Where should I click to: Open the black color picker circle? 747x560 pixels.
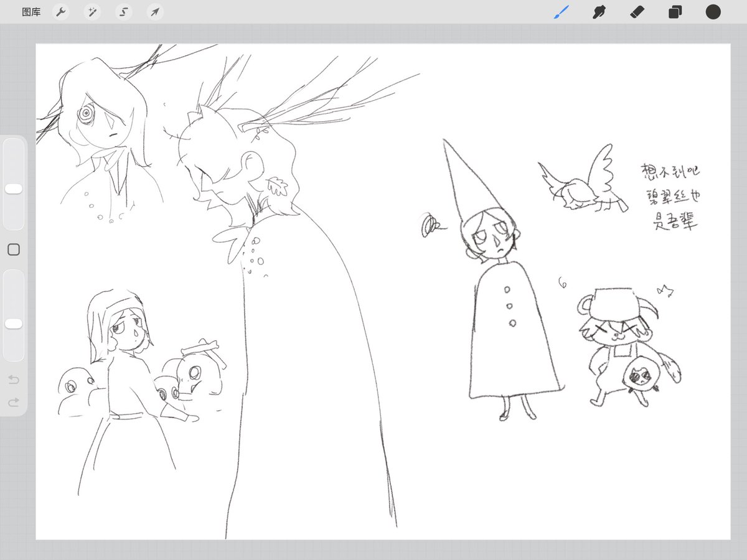pyautogui.click(x=713, y=12)
